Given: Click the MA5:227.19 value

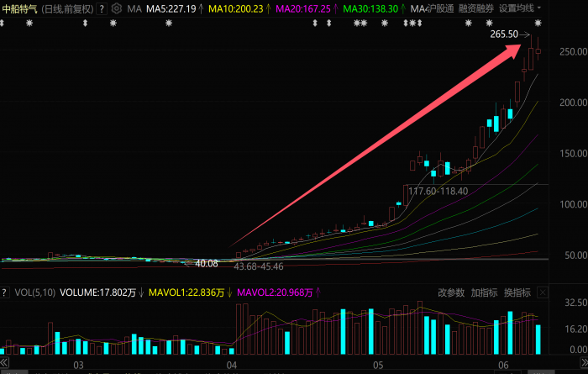Looking at the screenshot, I should click(x=171, y=8).
